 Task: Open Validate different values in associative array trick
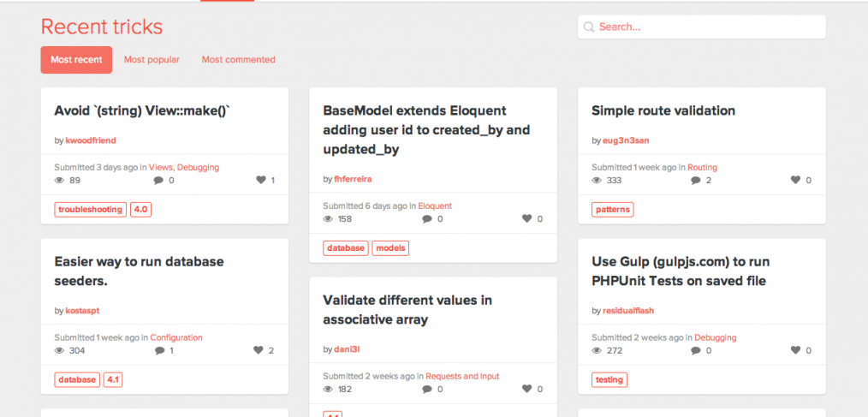(x=407, y=310)
